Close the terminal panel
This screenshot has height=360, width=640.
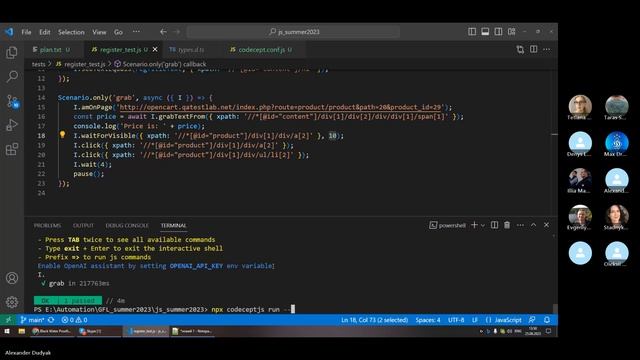coord(547,225)
